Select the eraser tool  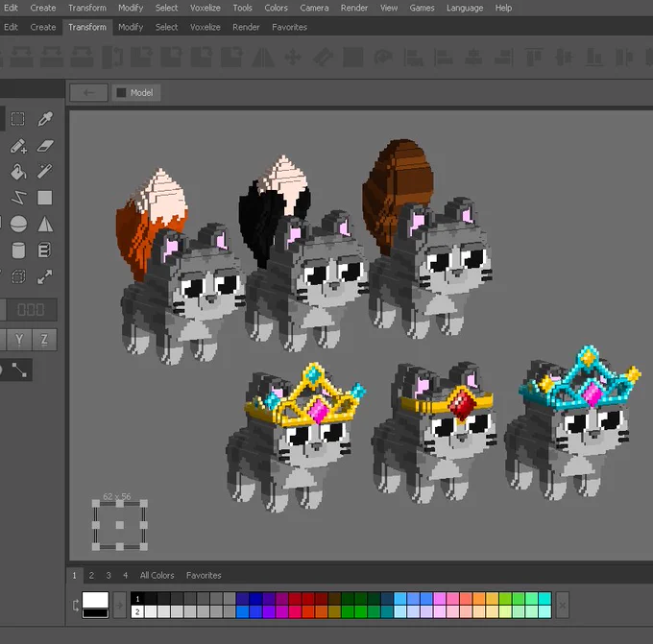pyautogui.click(x=45, y=146)
